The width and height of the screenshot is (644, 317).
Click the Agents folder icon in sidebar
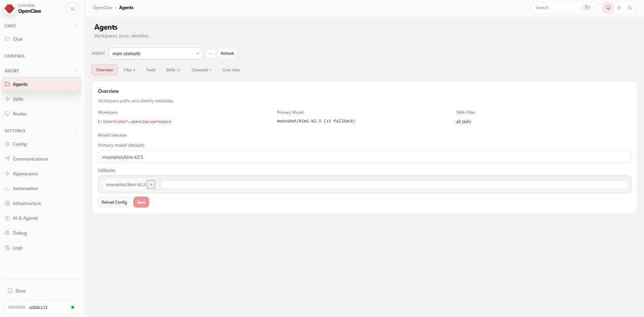point(7,84)
